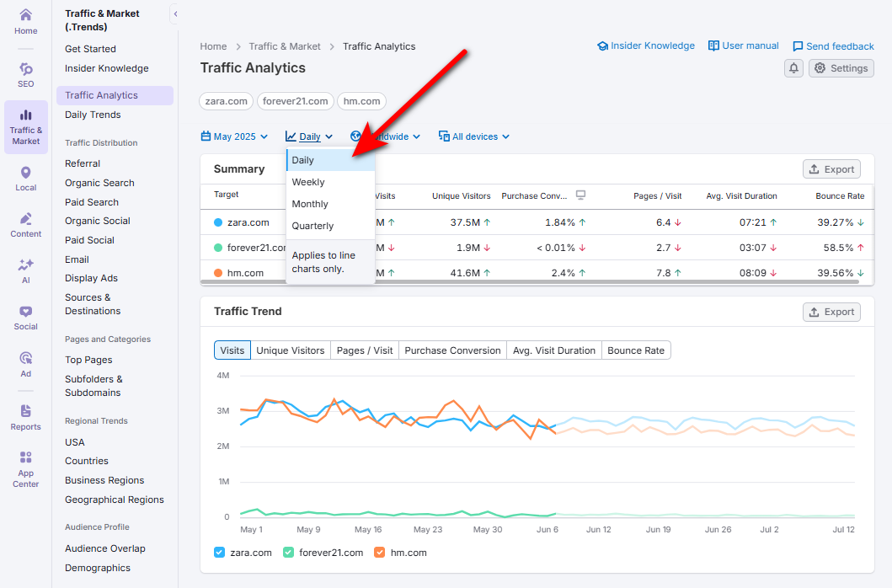Image resolution: width=892 pixels, height=588 pixels.
Task: Open the May 2025 date range dropdown
Action: (234, 136)
